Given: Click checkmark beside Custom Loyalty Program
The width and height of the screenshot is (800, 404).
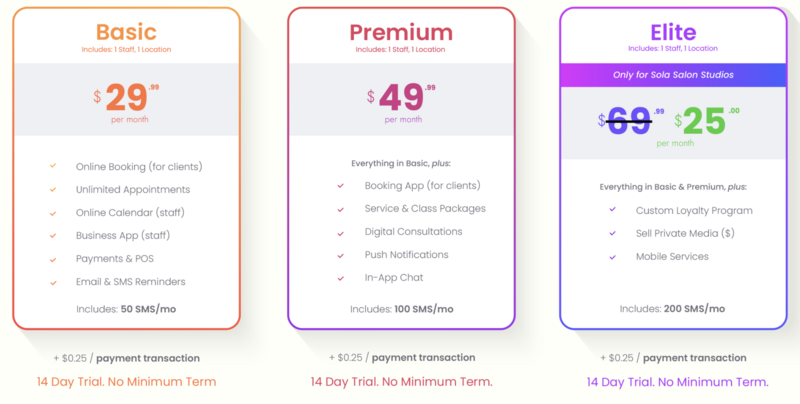Looking at the screenshot, I should tap(612, 210).
